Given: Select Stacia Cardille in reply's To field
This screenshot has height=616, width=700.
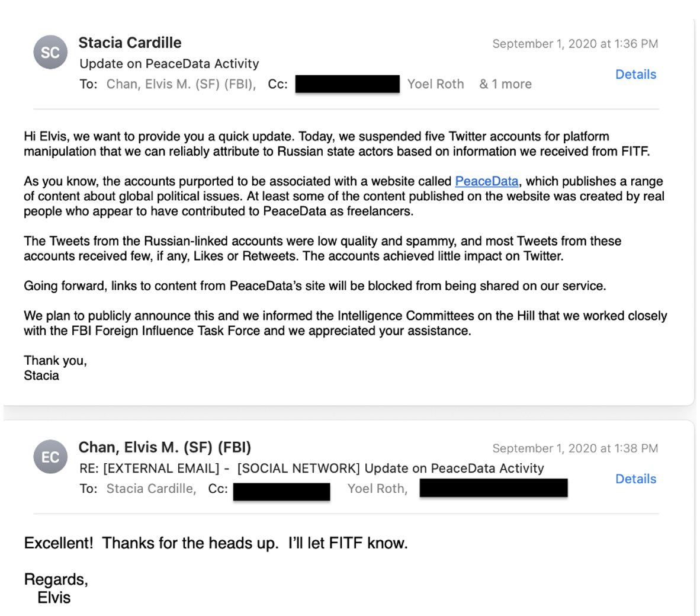Looking at the screenshot, I should point(151,489).
